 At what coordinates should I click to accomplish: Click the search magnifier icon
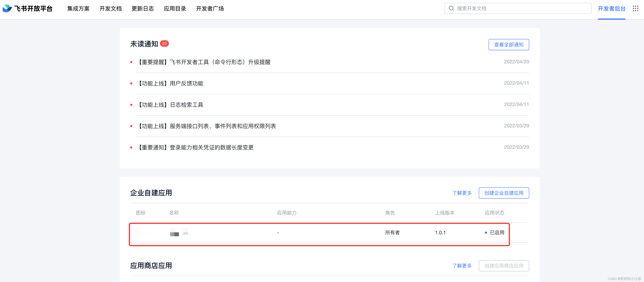pyautogui.click(x=451, y=9)
